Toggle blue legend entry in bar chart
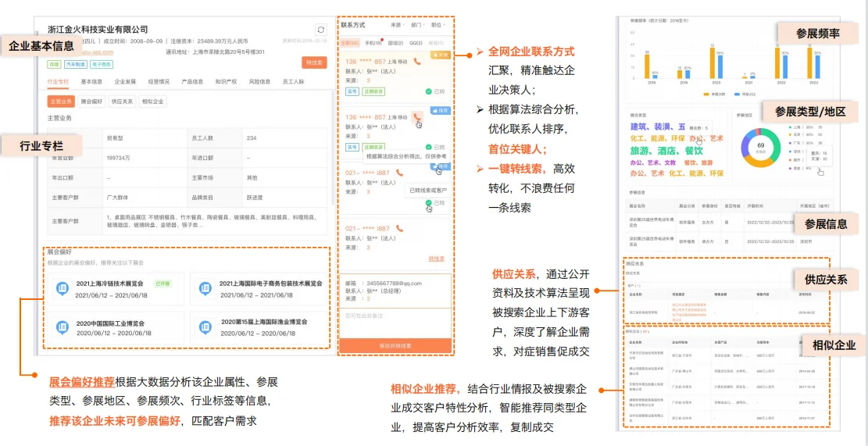 [x=745, y=95]
